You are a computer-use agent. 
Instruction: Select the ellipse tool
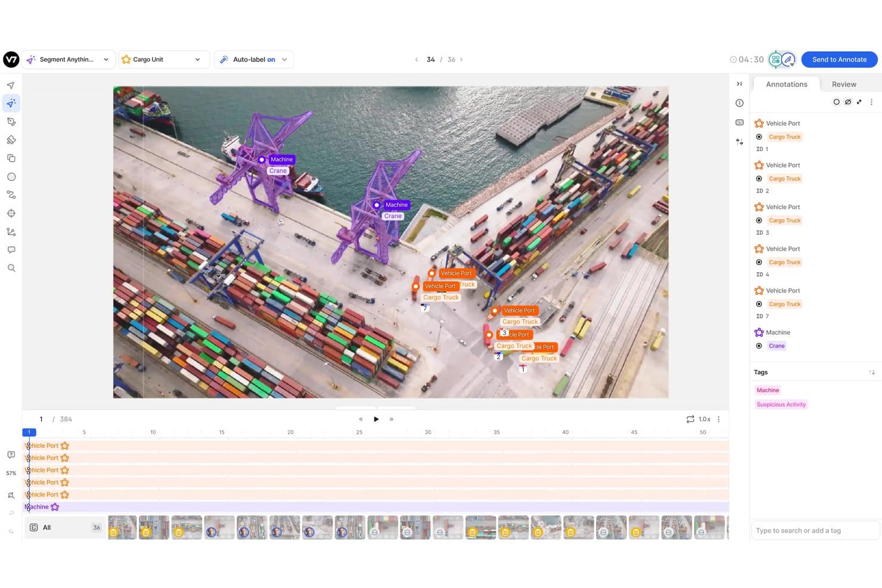click(11, 177)
